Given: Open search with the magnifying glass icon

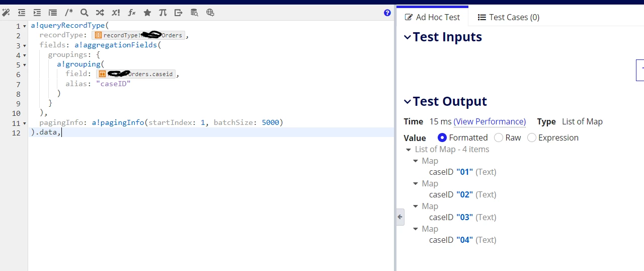Looking at the screenshot, I should pyautogui.click(x=85, y=13).
